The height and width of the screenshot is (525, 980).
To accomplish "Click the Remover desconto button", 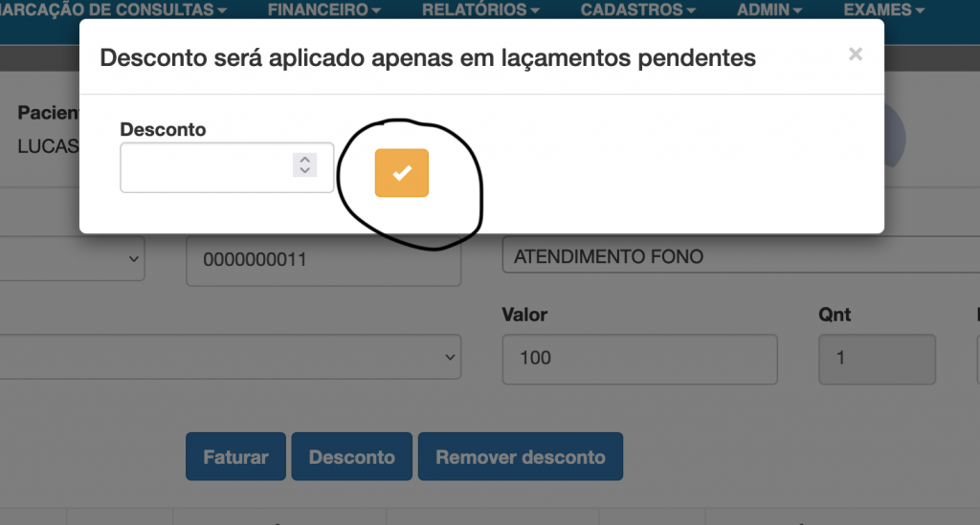I will click(521, 457).
